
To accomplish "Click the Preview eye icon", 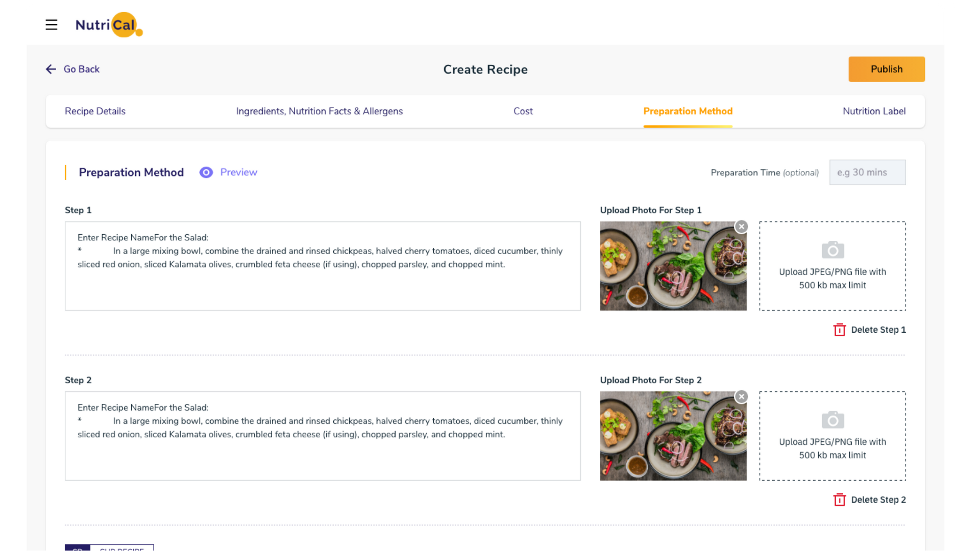I will [x=206, y=172].
